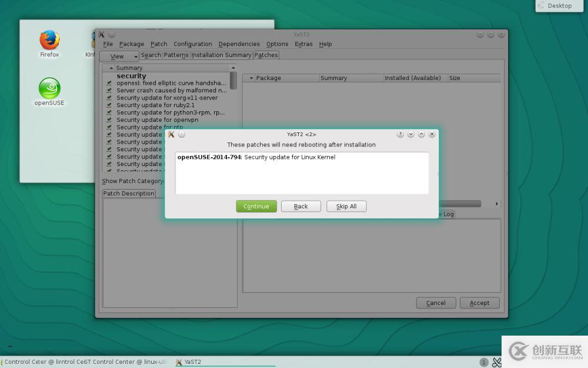
Task: Open the Configuration menu
Action: (x=193, y=44)
